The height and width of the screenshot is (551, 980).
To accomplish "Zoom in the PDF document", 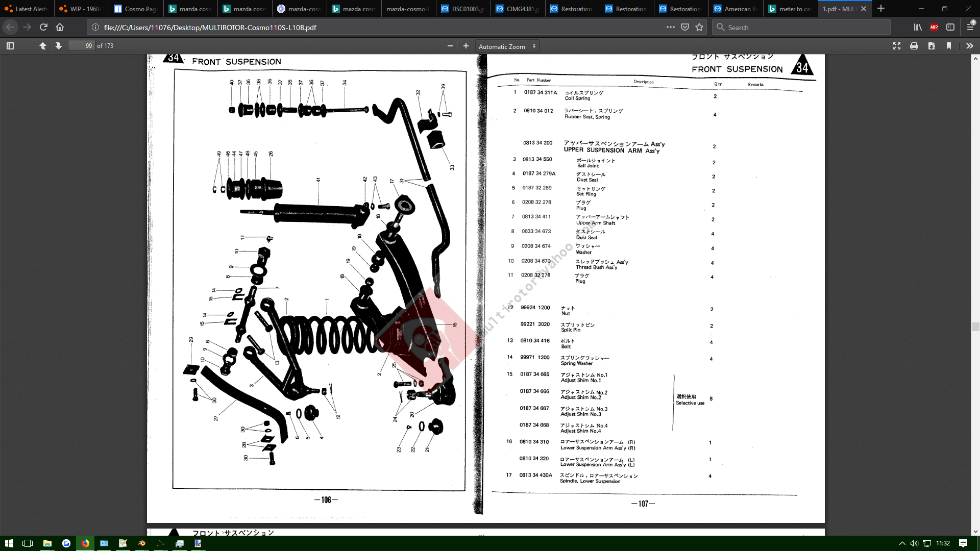I will coord(465,46).
